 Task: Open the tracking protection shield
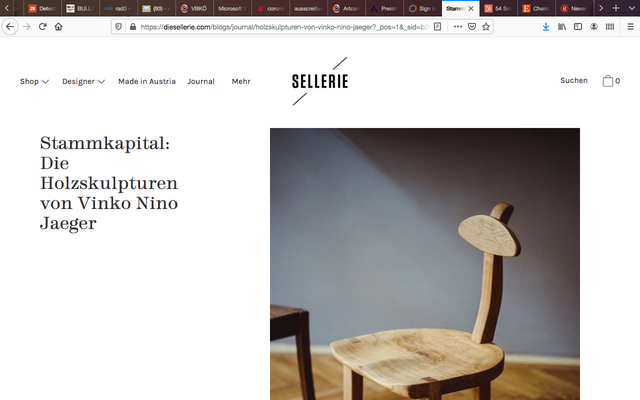118,27
